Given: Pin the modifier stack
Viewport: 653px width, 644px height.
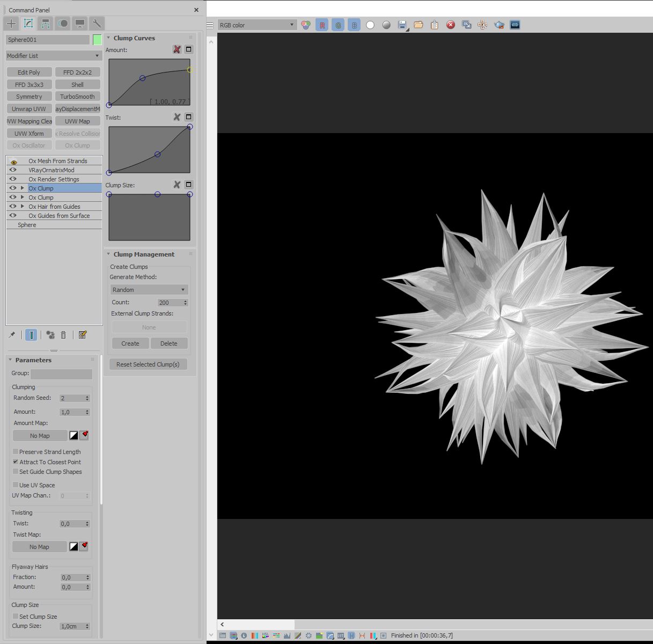Looking at the screenshot, I should [12, 335].
